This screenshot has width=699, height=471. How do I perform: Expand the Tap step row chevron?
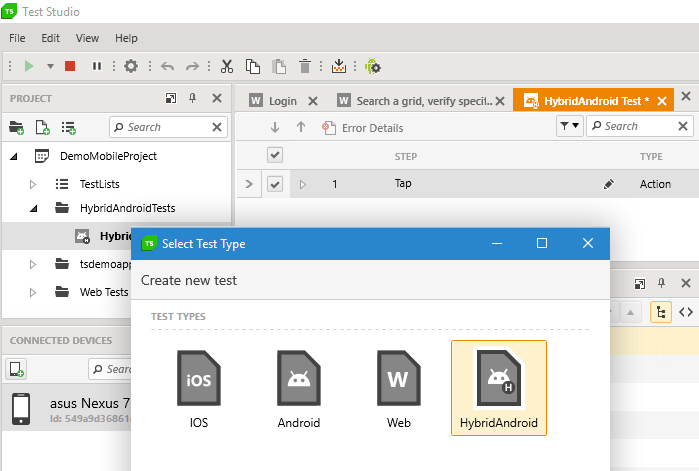tap(249, 184)
